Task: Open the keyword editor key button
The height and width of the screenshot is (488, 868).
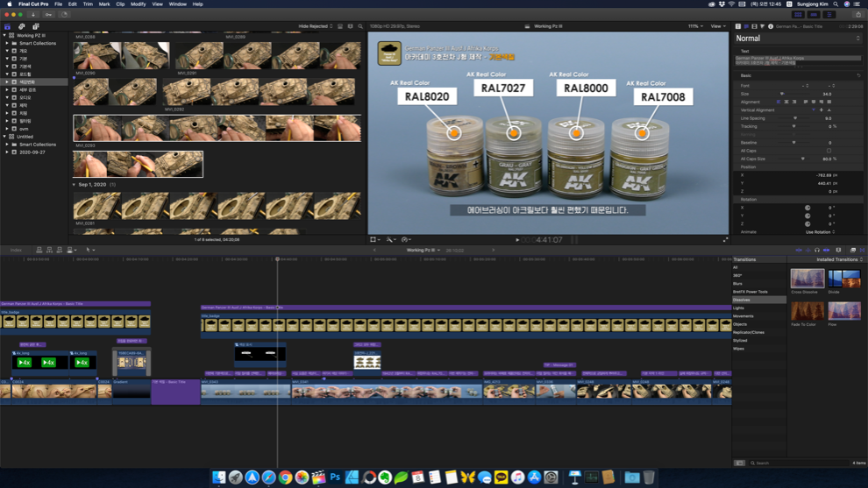Action: click(48, 14)
